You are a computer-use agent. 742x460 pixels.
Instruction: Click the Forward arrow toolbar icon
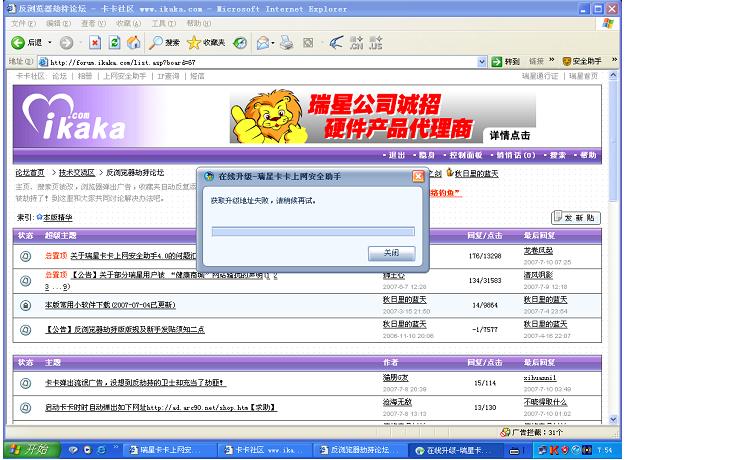(x=66, y=43)
